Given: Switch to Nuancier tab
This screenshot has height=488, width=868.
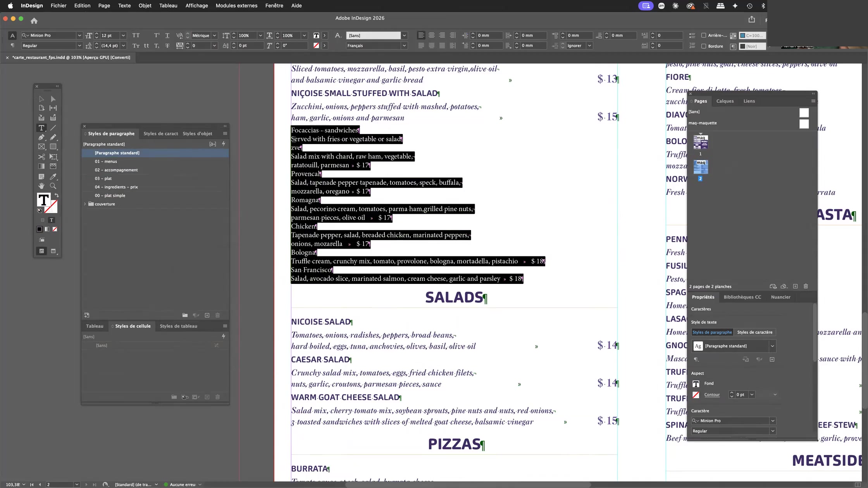Looking at the screenshot, I should click(780, 297).
